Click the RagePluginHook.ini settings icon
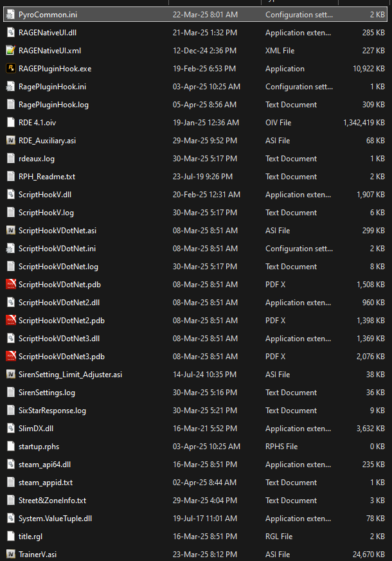392x561 pixels. pos(11,87)
